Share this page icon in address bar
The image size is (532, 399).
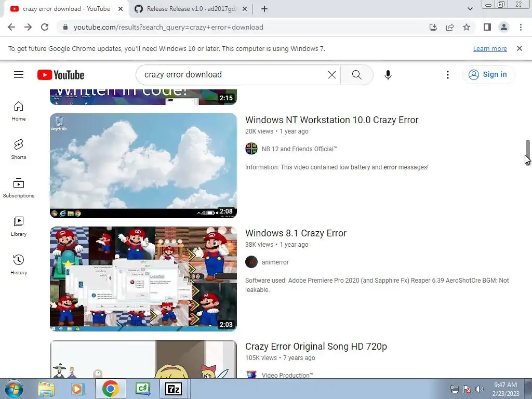[x=450, y=27]
